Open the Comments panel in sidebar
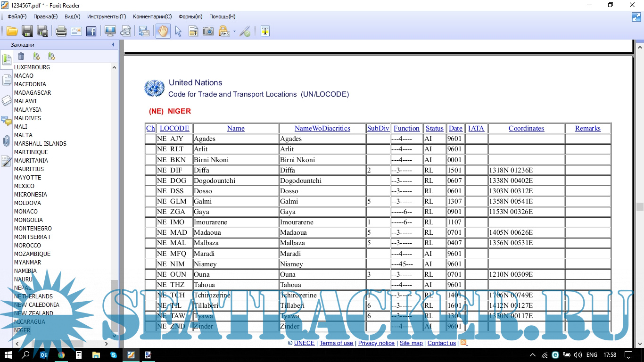644x362 pixels. click(x=6, y=121)
